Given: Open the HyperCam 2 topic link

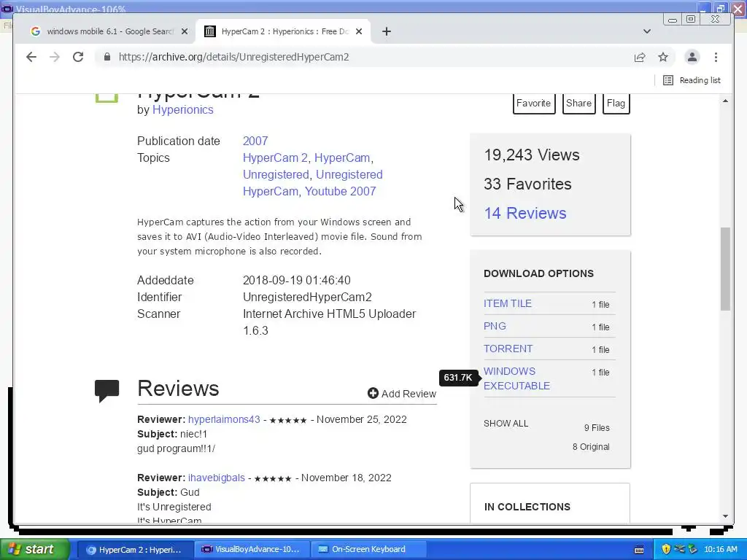Looking at the screenshot, I should [x=275, y=157].
